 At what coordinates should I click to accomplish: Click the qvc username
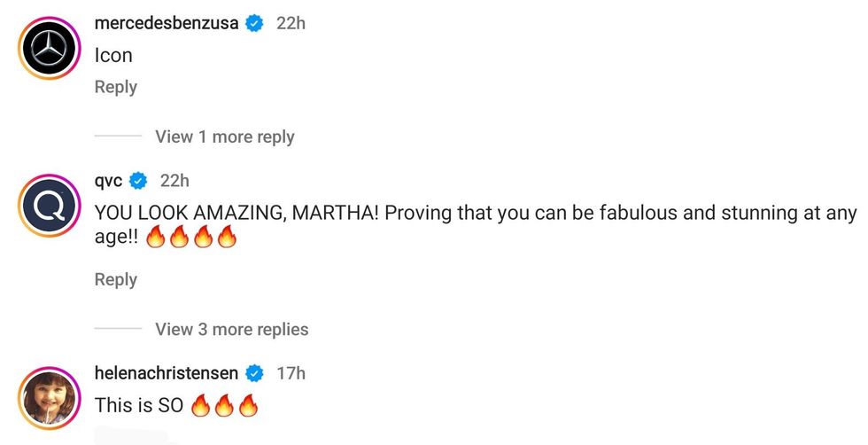click(x=108, y=181)
